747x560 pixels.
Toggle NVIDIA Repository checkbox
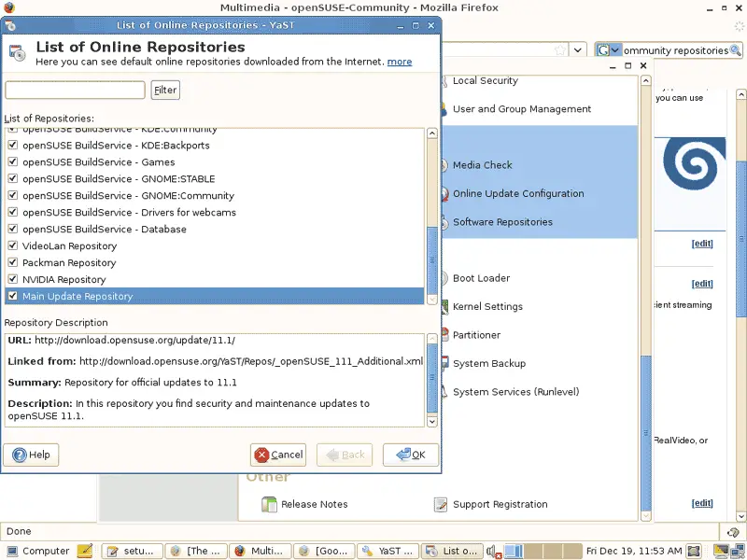pyautogui.click(x=13, y=279)
